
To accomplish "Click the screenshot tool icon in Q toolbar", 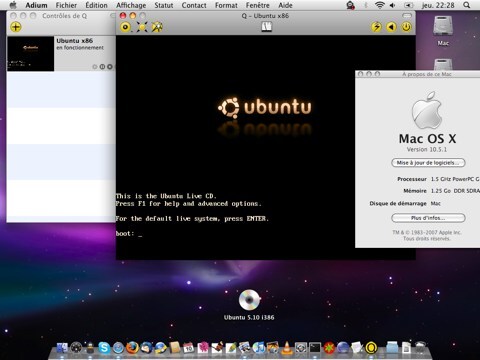I will click(157, 27).
